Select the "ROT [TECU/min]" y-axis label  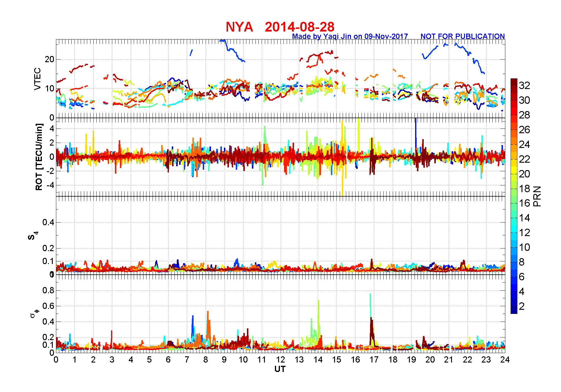click(39, 157)
